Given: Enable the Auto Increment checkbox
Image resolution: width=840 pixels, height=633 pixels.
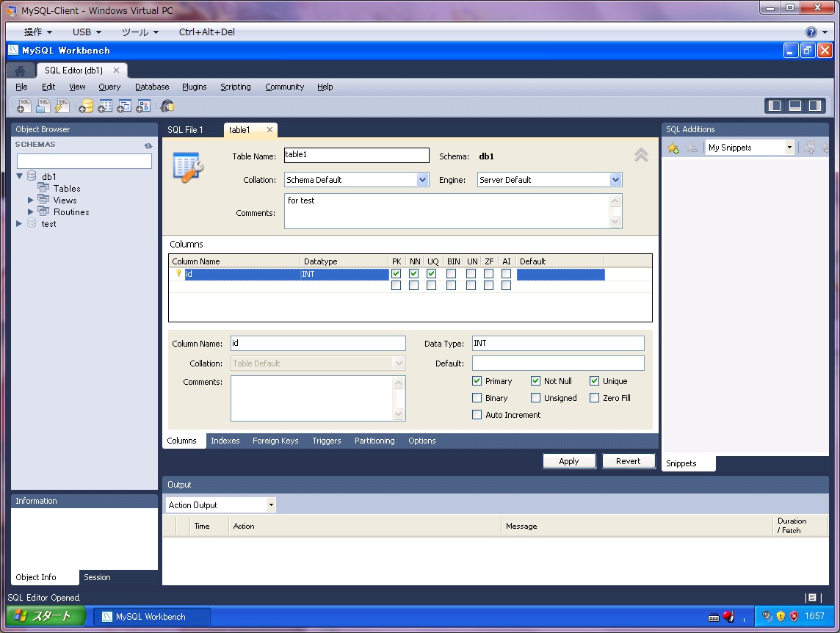Looking at the screenshot, I should coord(477,415).
